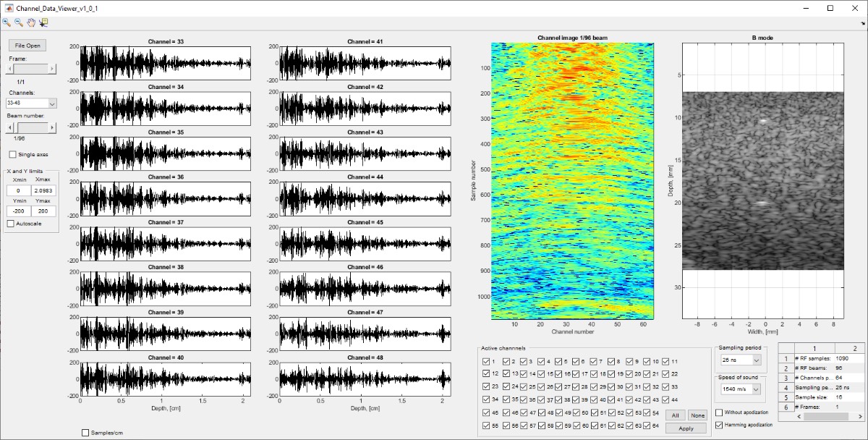Viewport: 868px width, 440px height.
Task: Activate the Data Cursor tool
Action: click(43, 22)
